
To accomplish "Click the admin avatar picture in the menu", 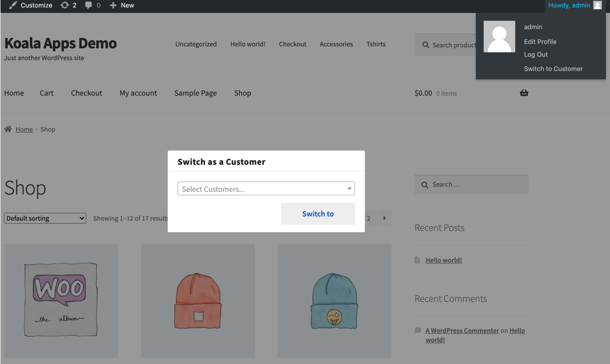I will (x=499, y=36).
